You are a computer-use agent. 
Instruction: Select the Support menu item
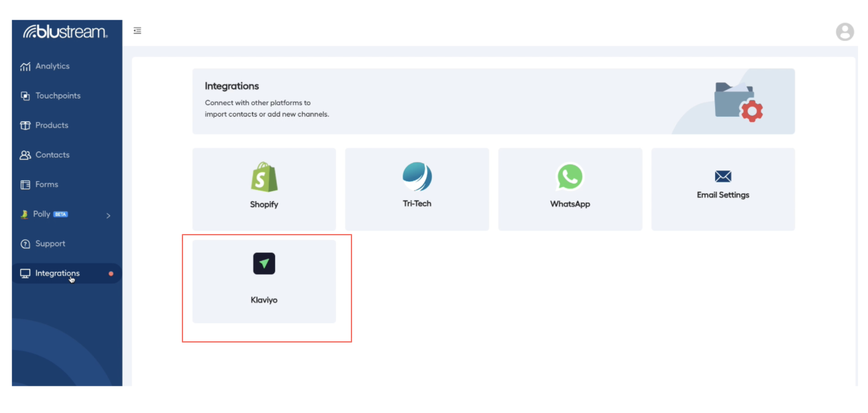[x=50, y=244]
